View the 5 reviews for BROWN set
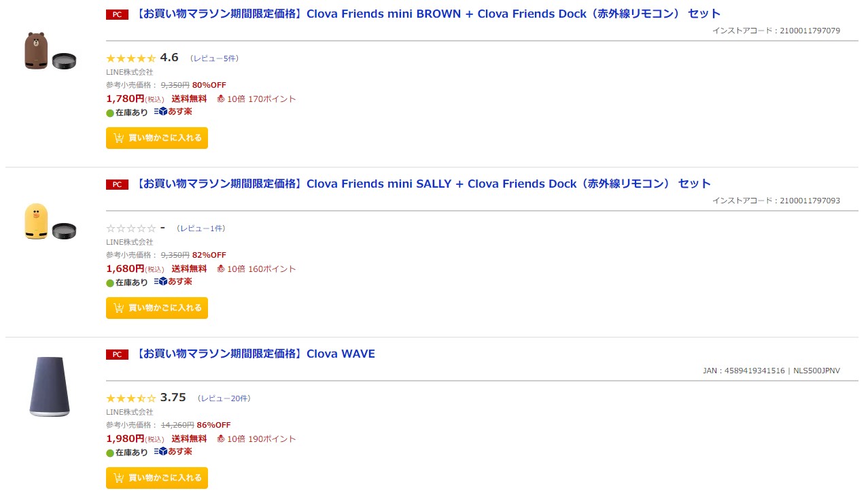 214,58
